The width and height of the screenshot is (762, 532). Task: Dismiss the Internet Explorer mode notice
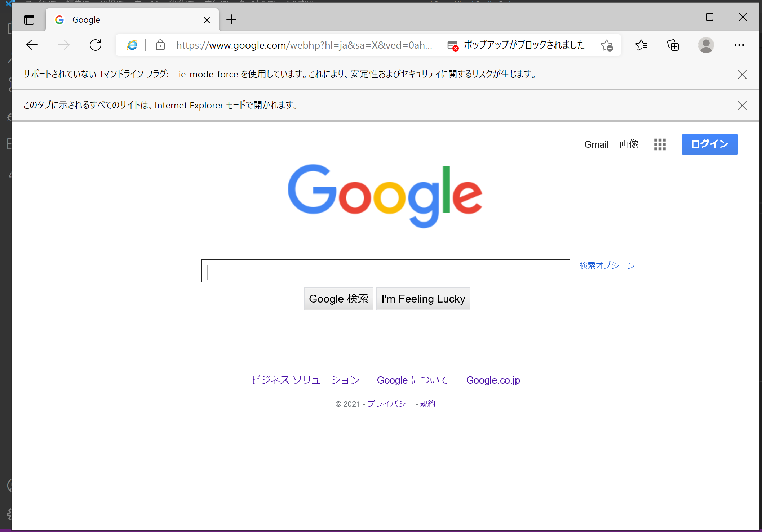[742, 106]
